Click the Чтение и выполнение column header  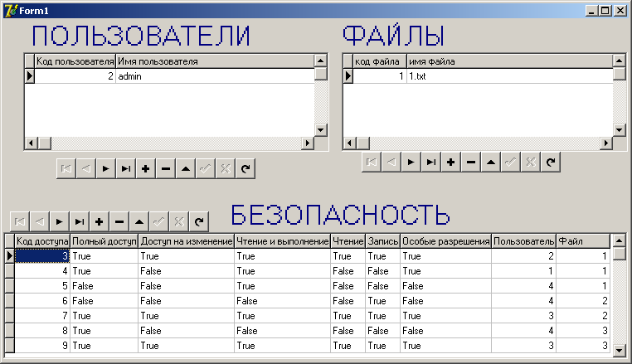(283, 241)
